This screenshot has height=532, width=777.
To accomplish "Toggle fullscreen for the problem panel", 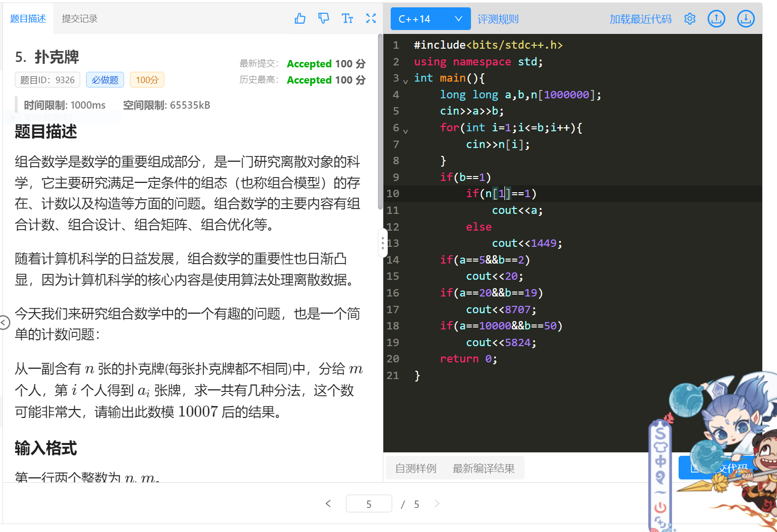I will [371, 18].
